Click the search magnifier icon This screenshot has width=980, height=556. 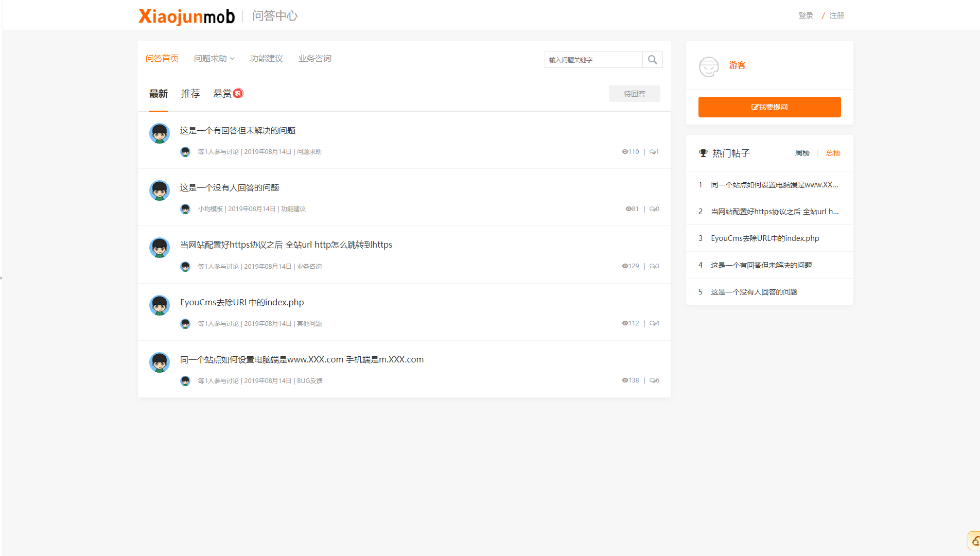point(653,60)
